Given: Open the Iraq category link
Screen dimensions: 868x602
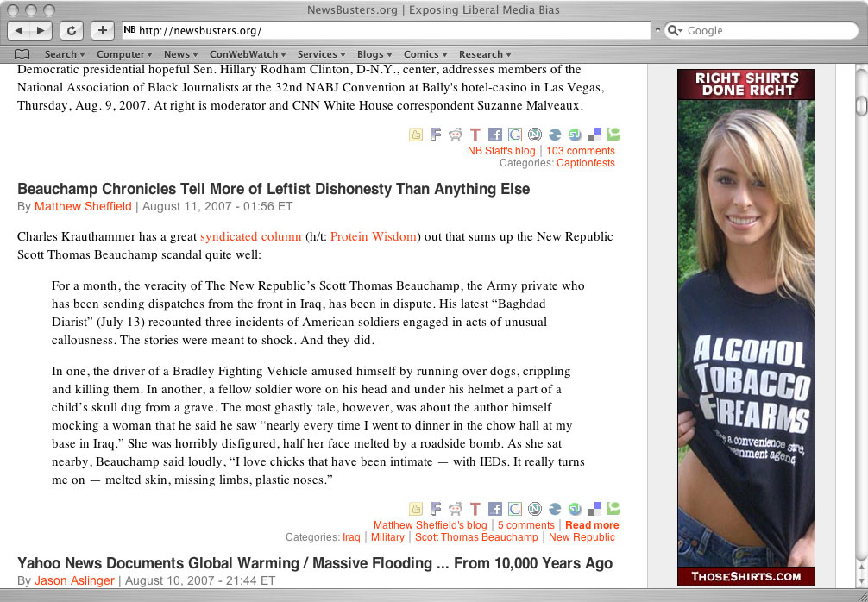Looking at the screenshot, I should click(x=351, y=537).
